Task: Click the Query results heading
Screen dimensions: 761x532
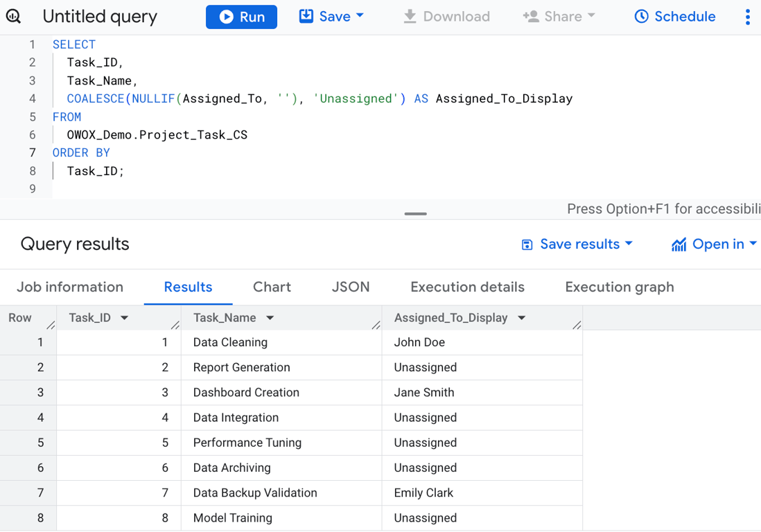Action: click(75, 244)
